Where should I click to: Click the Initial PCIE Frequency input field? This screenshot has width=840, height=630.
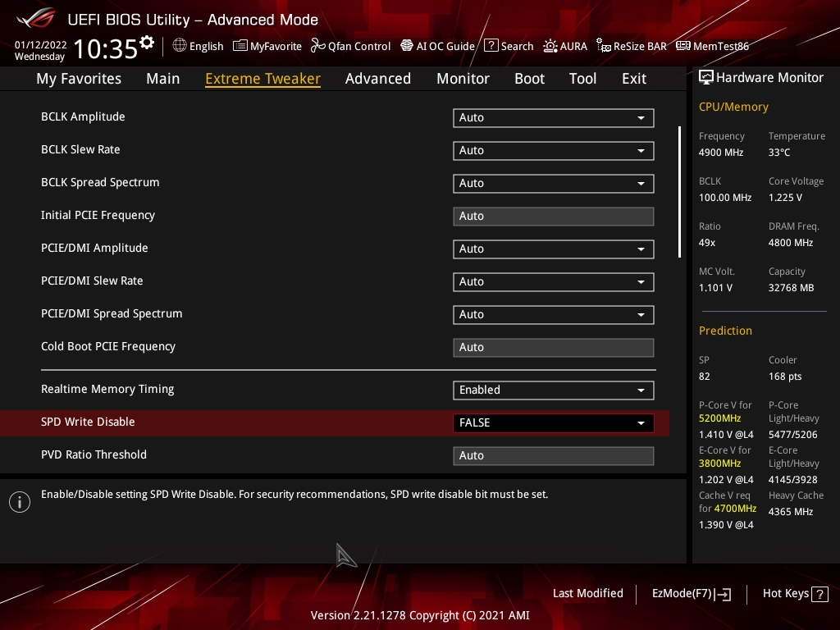(x=553, y=216)
